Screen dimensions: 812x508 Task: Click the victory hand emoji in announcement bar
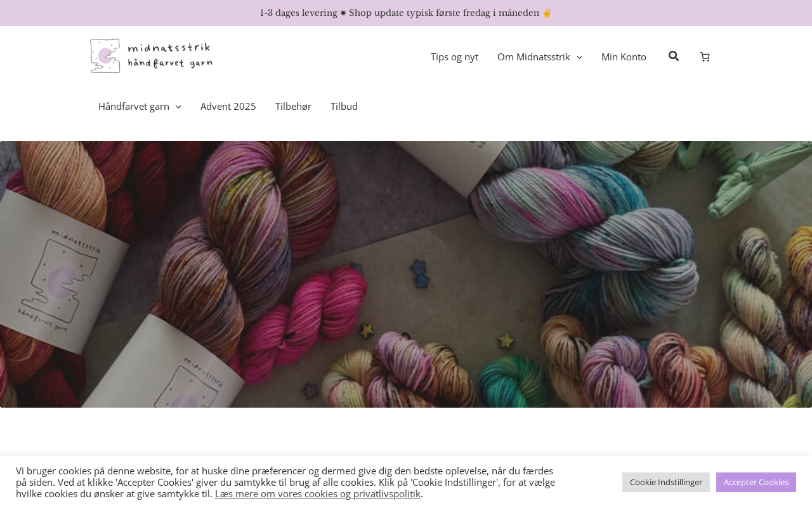tap(547, 13)
